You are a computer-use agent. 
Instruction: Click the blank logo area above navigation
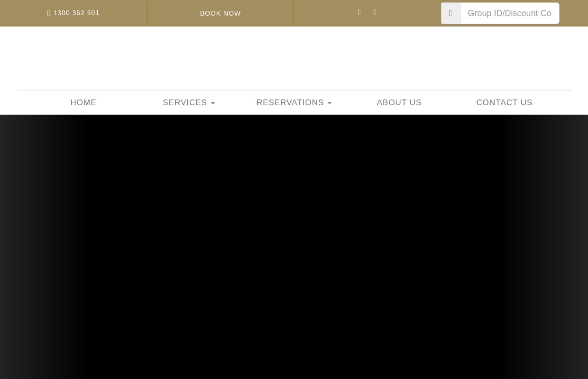click(x=294, y=58)
